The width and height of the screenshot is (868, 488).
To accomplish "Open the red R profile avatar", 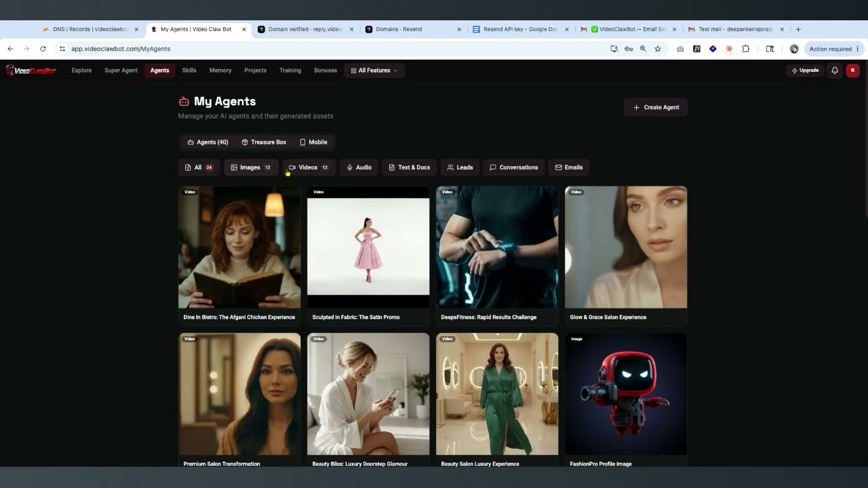I will click(852, 70).
